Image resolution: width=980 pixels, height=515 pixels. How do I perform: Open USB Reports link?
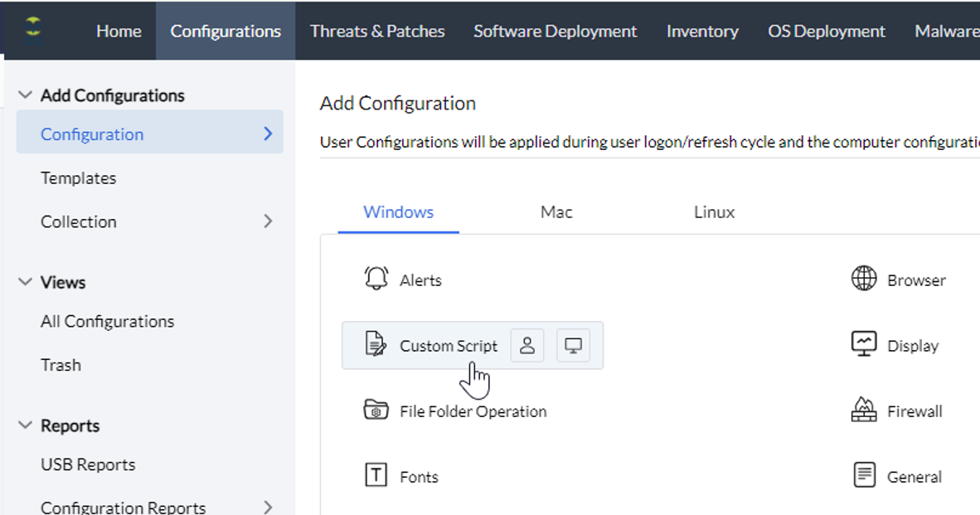[88, 464]
